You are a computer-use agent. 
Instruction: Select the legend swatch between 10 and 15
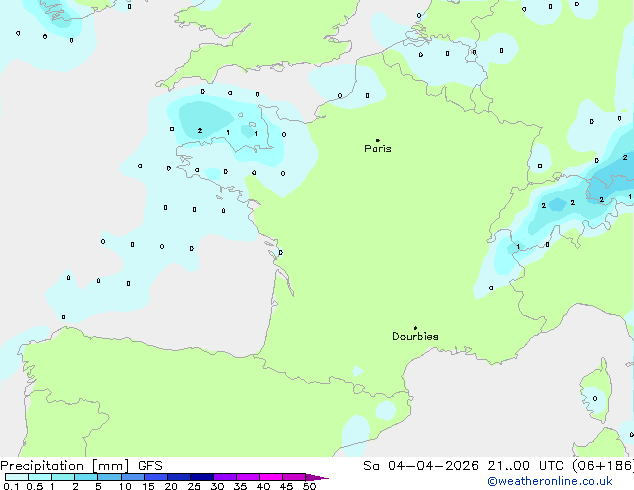[x=132, y=477]
